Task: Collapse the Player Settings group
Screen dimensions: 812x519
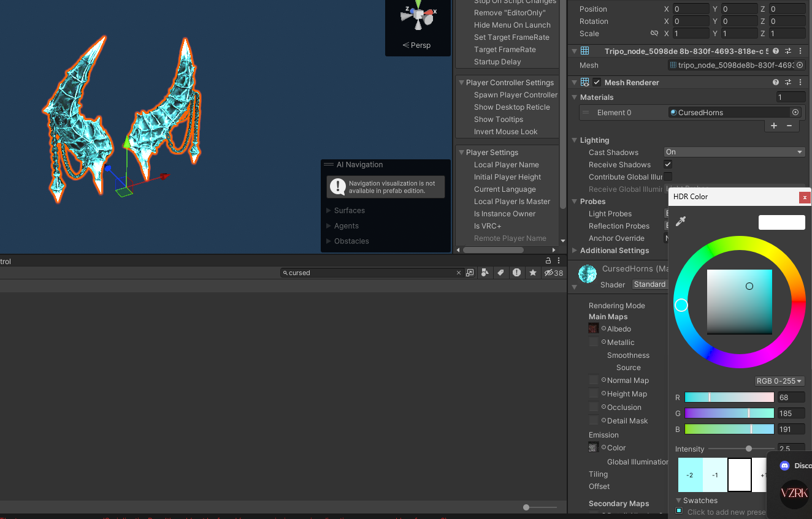Action: (461, 153)
